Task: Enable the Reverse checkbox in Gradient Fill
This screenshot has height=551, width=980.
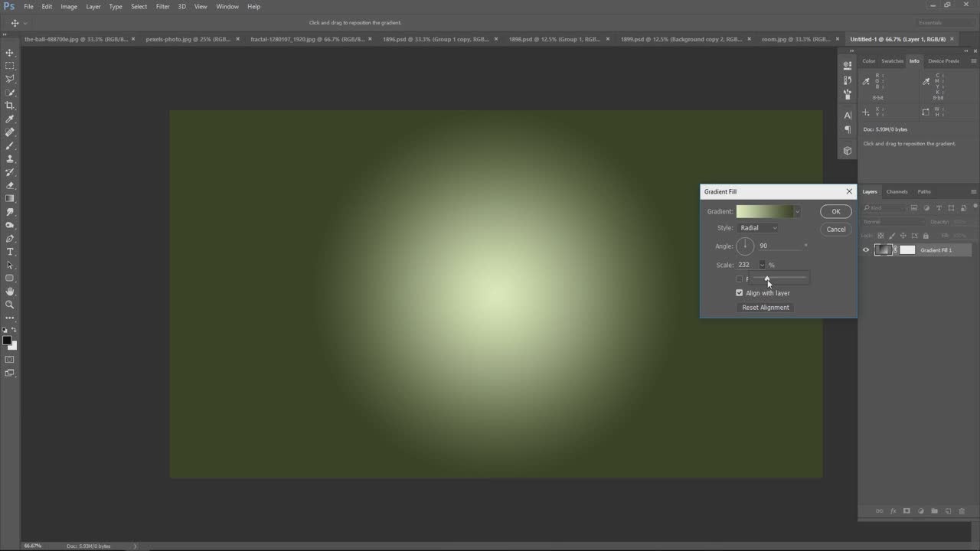Action: click(x=740, y=279)
